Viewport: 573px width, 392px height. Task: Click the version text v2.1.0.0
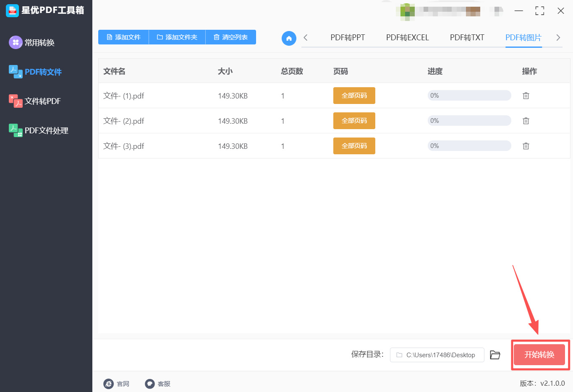552,383
